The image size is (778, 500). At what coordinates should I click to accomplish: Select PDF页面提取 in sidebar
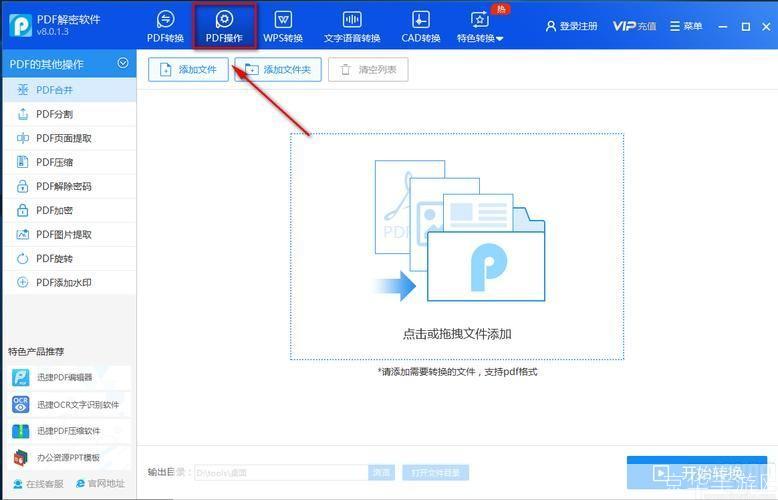69,138
